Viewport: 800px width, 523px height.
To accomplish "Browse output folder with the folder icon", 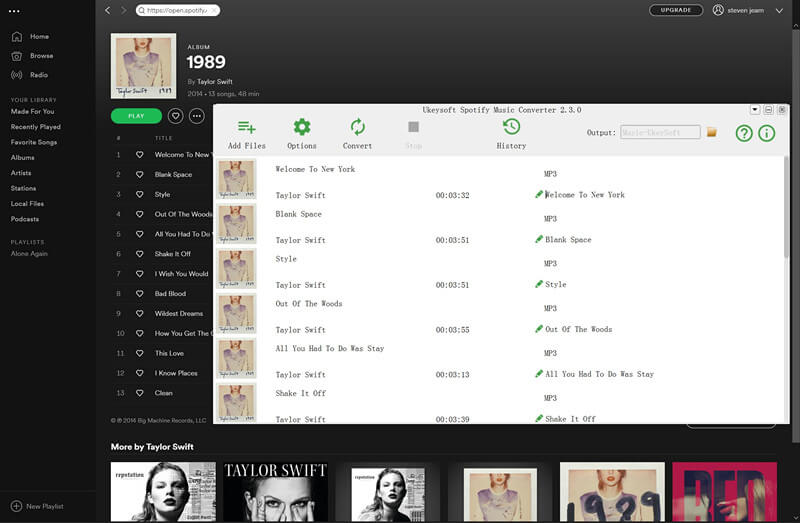I will pos(712,133).
